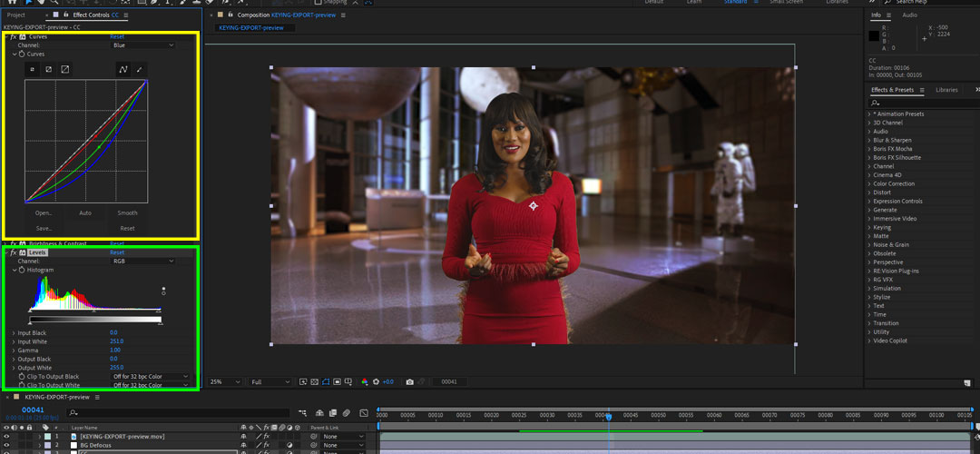980x454 pixels.
Task: Toggle fx switch on BG Defocus layer
Action: pos(266,445)
